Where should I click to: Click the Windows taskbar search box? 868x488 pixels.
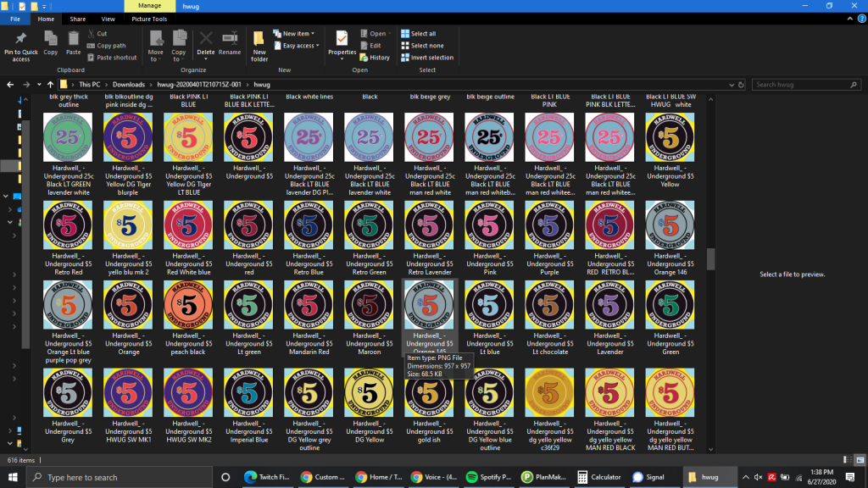click(119, 477)
